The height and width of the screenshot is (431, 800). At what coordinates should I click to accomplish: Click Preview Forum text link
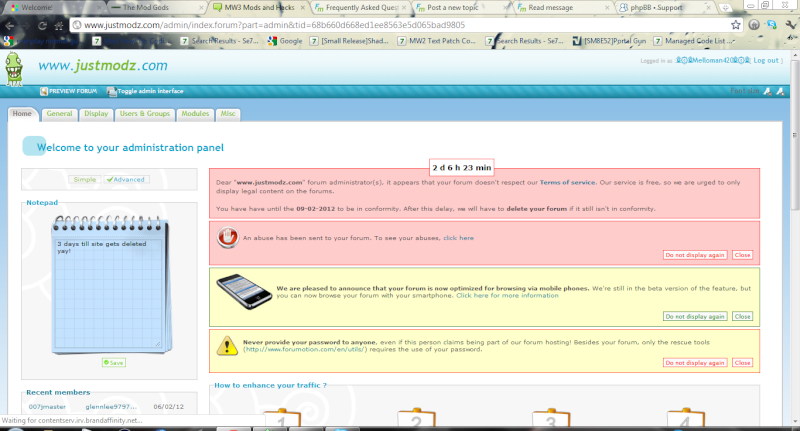coord(73,91)
